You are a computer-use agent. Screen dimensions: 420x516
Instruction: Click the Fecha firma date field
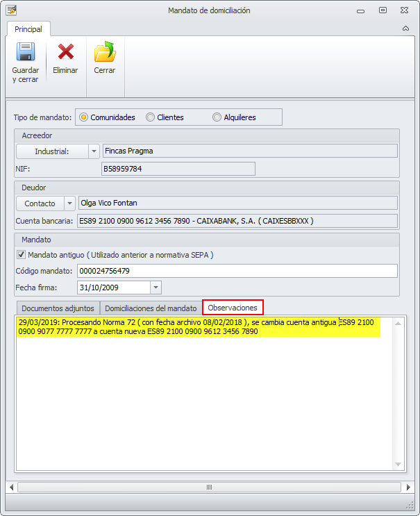114,288
